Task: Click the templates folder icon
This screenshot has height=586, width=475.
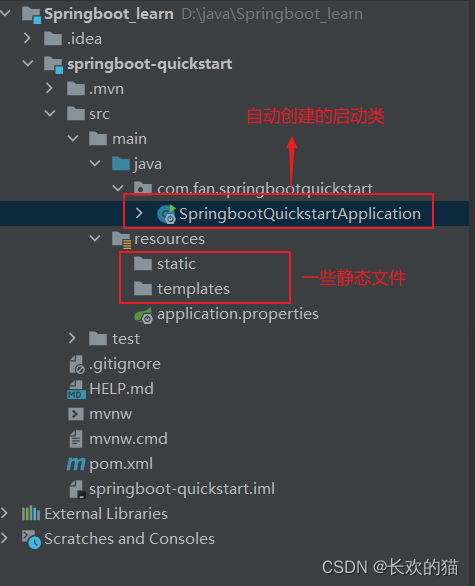Action: [x=143, y=289]
